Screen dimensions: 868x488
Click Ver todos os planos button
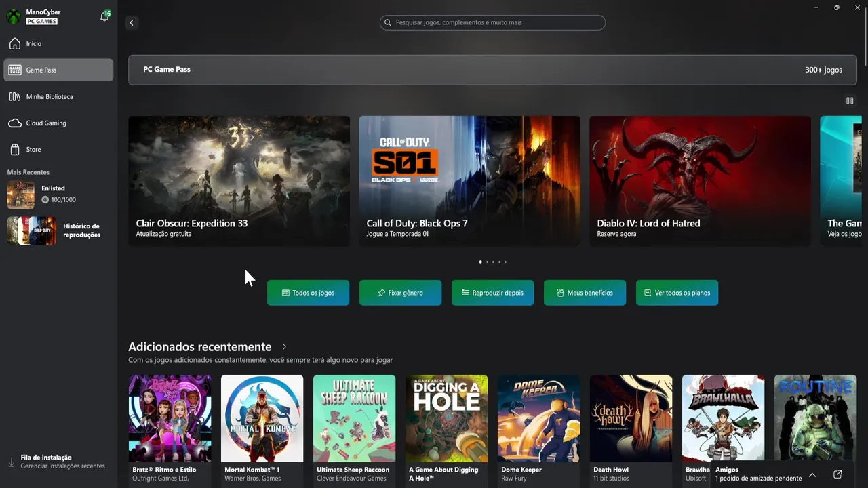pyautogui.click(x=677, y=293)
